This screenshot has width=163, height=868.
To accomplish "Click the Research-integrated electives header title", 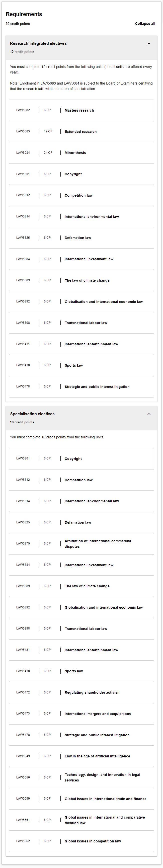I will tap(38, 43).
